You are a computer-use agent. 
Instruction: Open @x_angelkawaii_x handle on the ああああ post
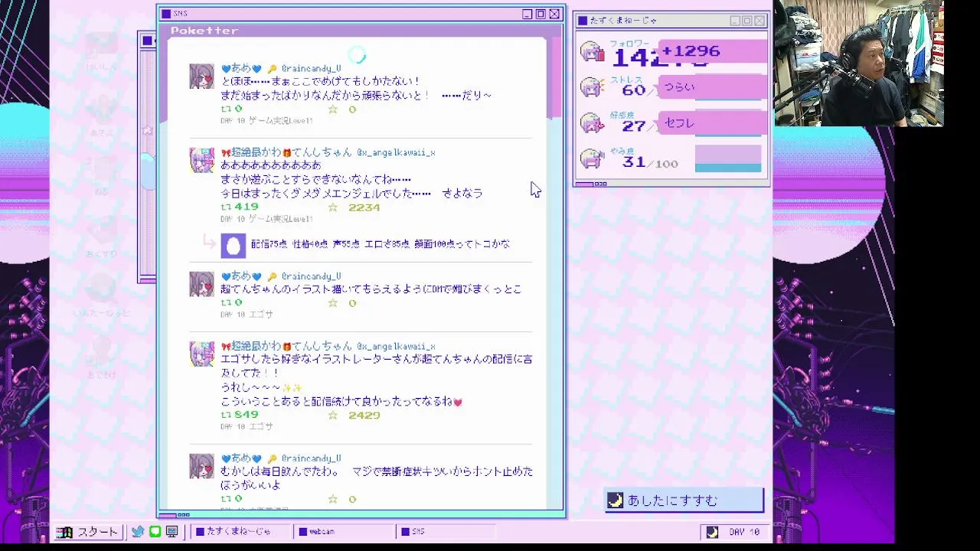(x=396, y=153)
